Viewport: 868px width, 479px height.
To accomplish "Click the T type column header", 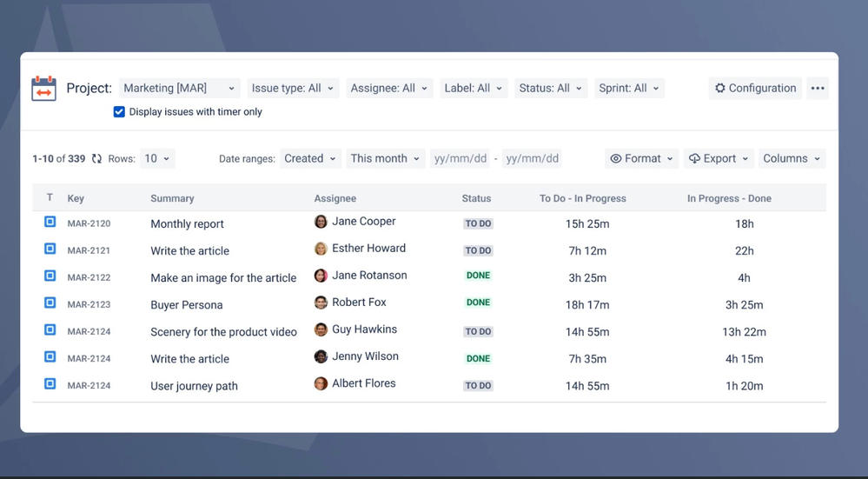I will (50, 197).
